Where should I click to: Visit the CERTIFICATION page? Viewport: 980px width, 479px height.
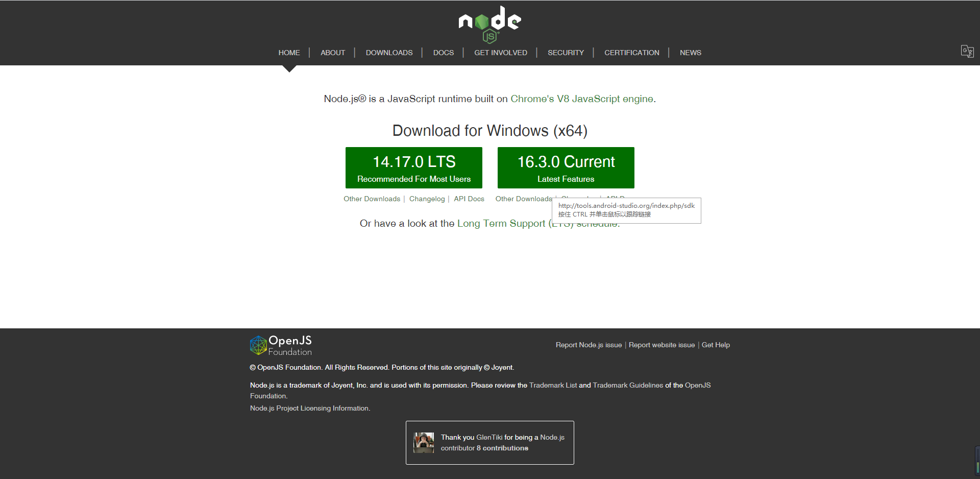632,53
